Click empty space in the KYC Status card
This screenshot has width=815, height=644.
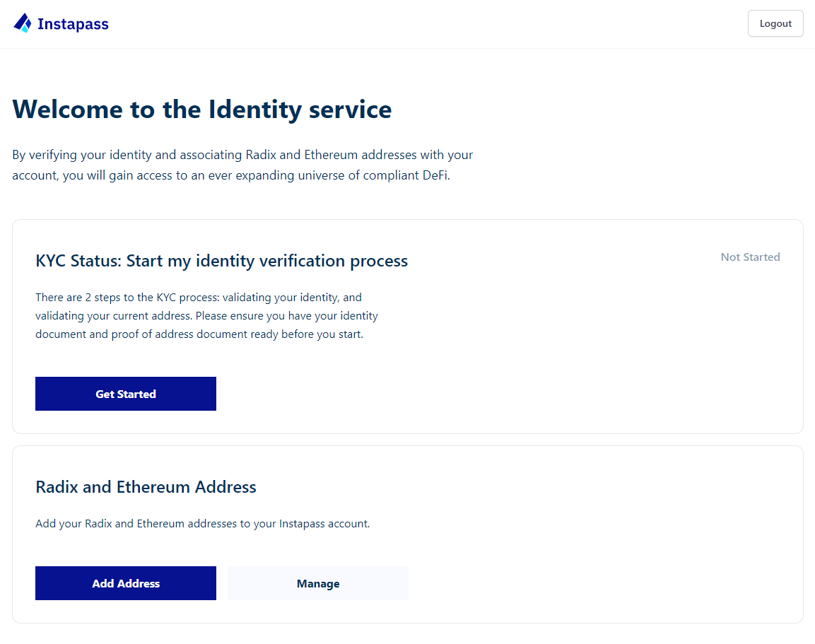(x=572, y=353)
